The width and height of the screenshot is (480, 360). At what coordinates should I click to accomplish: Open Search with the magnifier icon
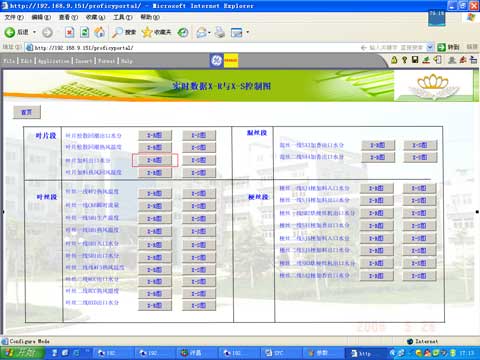[117, 32]
